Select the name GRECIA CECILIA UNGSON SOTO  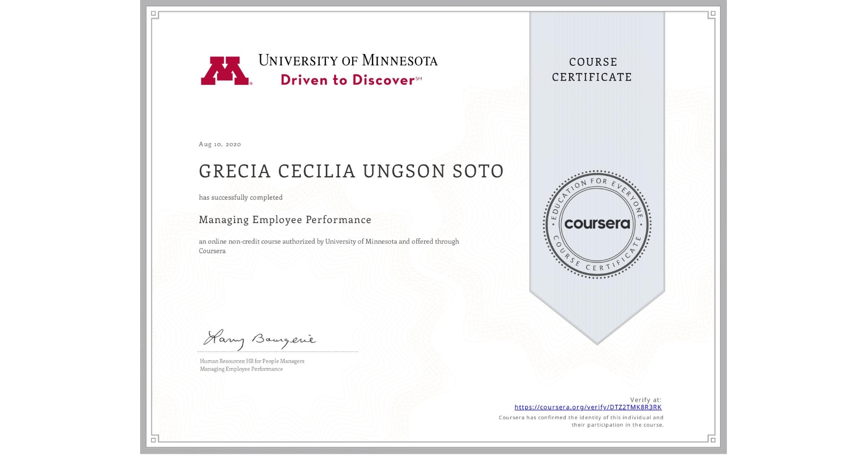click(x=351, y=171)
